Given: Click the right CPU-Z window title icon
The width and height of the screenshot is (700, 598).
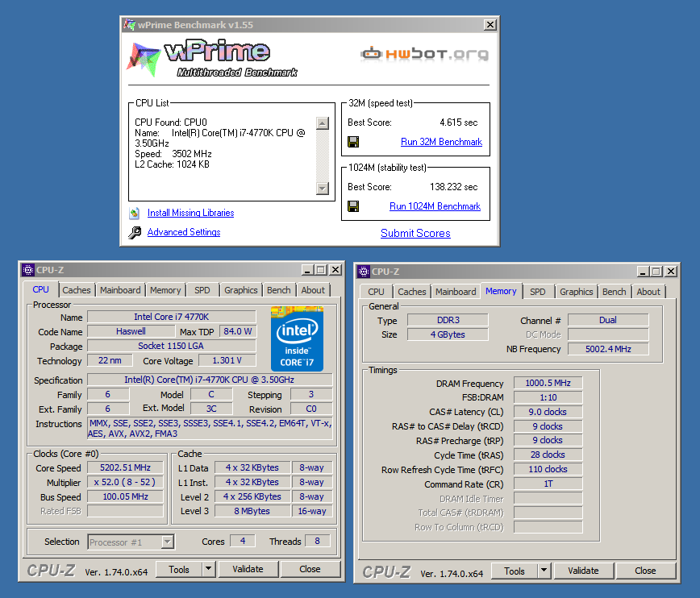Looking at the screenshot, I should (x=364, y=272).
